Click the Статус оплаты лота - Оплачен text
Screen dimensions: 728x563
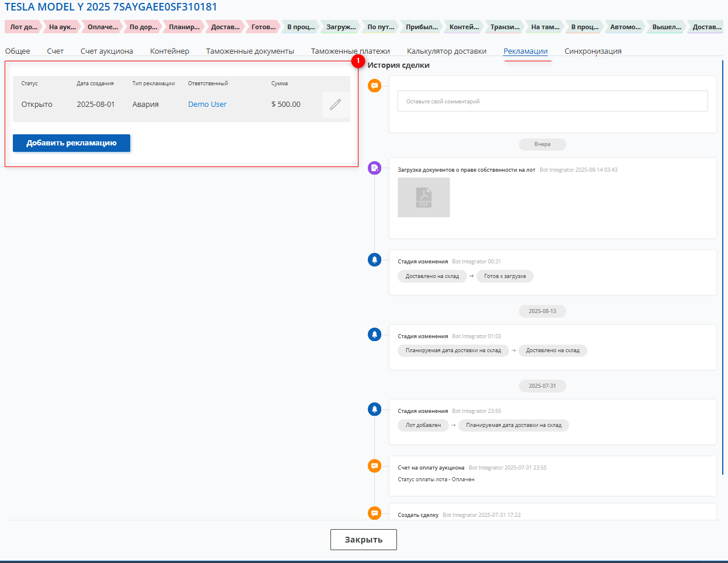[x=436, y=479]
